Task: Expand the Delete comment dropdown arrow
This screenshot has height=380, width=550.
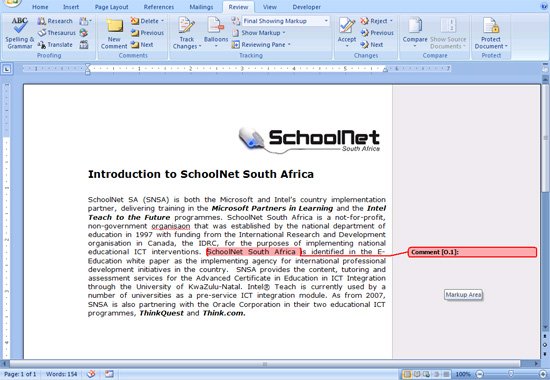Action: click(x=162, y=21)
